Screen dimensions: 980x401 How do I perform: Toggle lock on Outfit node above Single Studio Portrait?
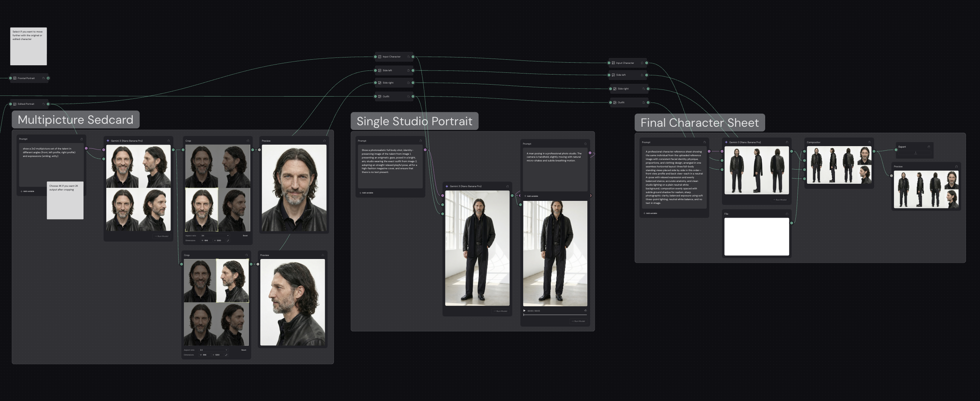point(408,96)
